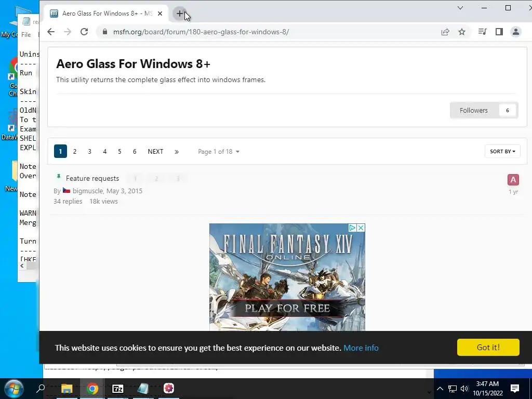Share this page icon

tap(445, 32)
